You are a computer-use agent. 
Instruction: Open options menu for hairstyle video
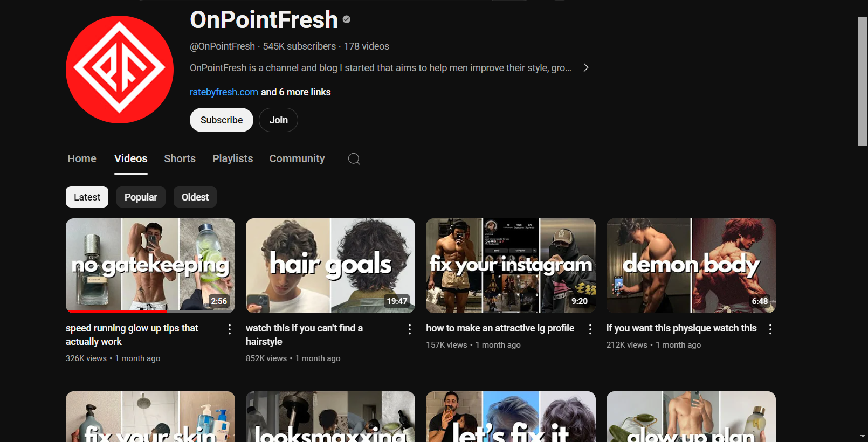pyautogui.click(x=410, y=329)
